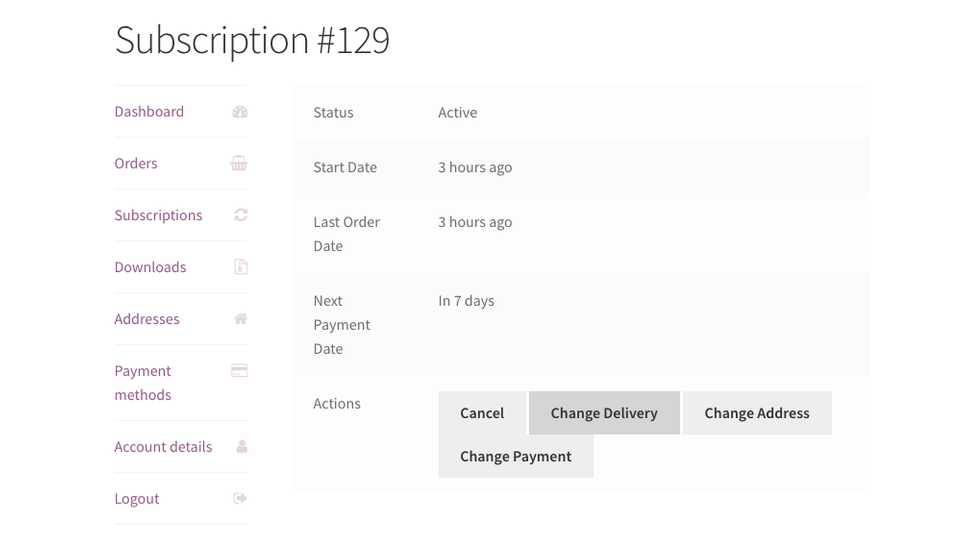Click the Start Date "3 hours ago" value
This screenshot has width=980, height=551.
[x=475, y=168]
